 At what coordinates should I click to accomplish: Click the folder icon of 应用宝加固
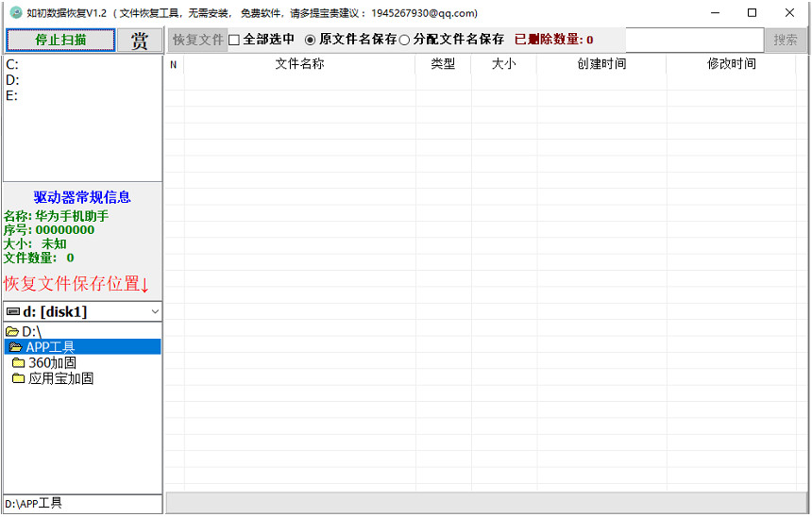pyautogui.click(x=19, y=378)
